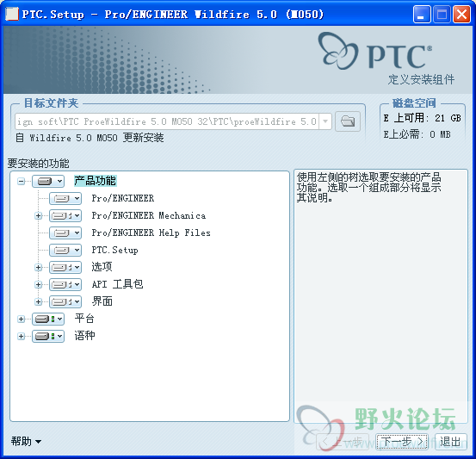The height and width of the screenshot is (459, 476).
Task: Select the 产品功能 tree item label
Action: pyautogui.click(x=95, y=181)
